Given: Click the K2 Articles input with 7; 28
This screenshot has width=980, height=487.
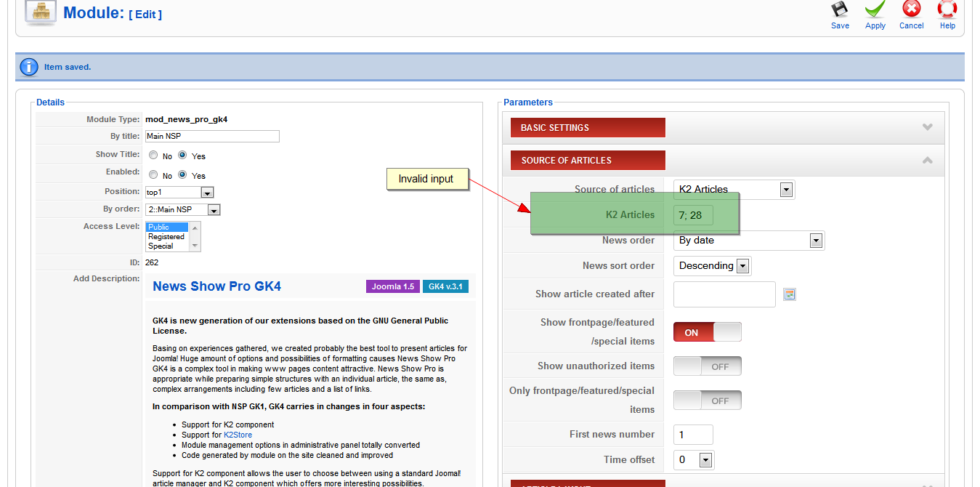Looking at the screenshot, I should (x=693, y=215).
